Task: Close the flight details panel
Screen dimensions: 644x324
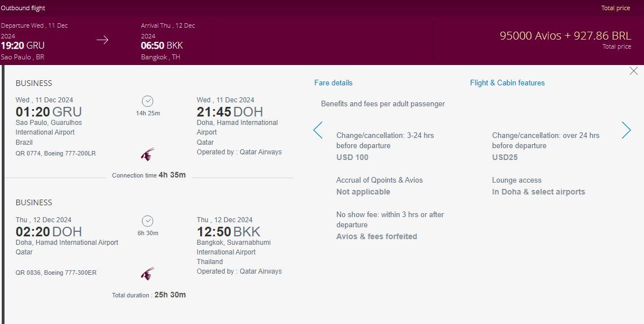Action: (x=633, y=71)
